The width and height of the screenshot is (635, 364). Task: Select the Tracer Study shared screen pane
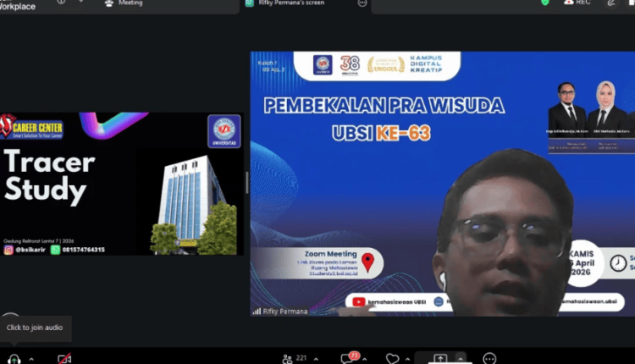(121, 184)
